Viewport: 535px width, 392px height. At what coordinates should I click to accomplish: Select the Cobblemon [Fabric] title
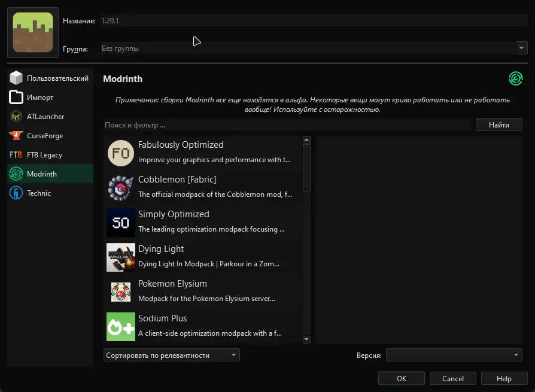(x=177, y=180)
